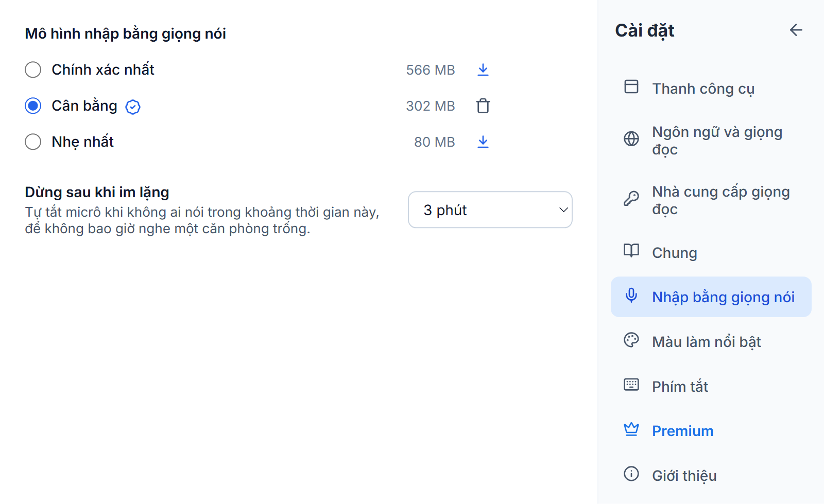Click the 566 MB size value

431,70
